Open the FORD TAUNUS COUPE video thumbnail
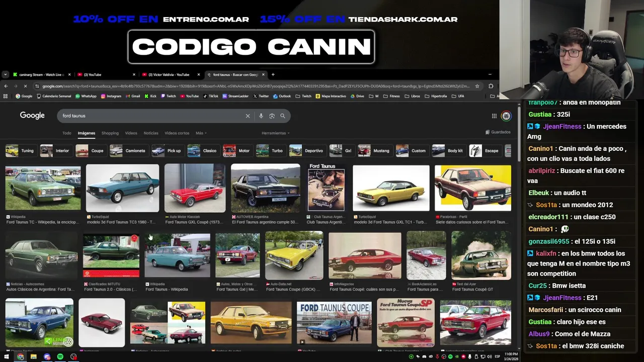644x362 pixels. 334,322
